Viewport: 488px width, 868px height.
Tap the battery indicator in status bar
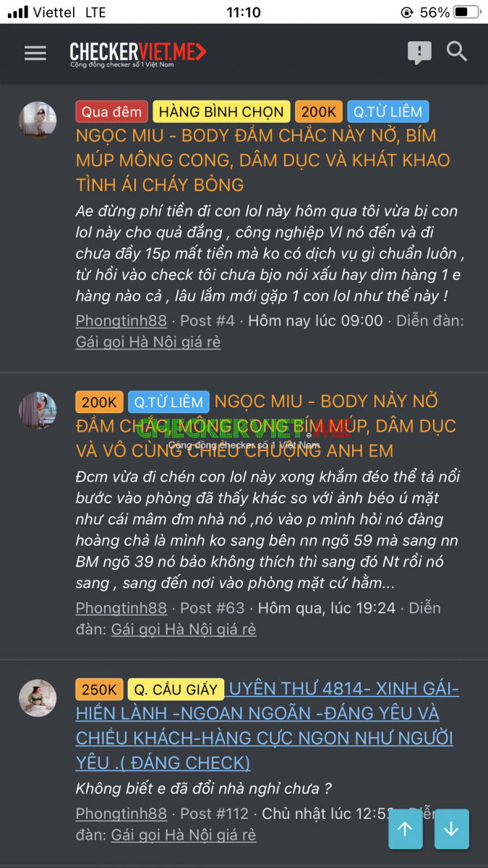tap(467, 12)
